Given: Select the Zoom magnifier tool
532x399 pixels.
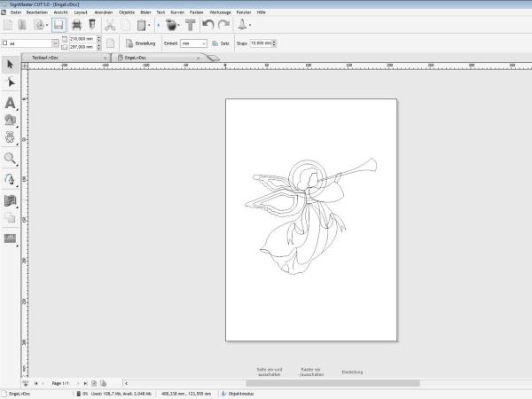Looking at the screenshot, I should tap(11, 158).
